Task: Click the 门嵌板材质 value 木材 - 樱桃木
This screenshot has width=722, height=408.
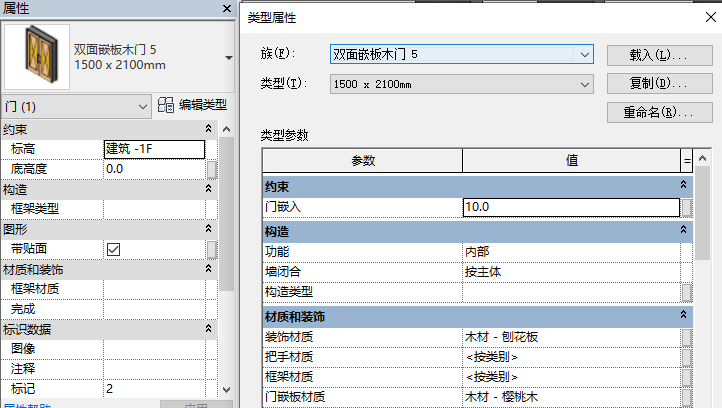Action: click(571, 397)
